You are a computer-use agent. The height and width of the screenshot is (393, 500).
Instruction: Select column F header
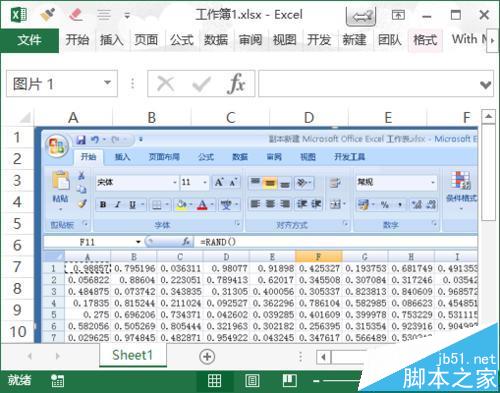(453, 118)
